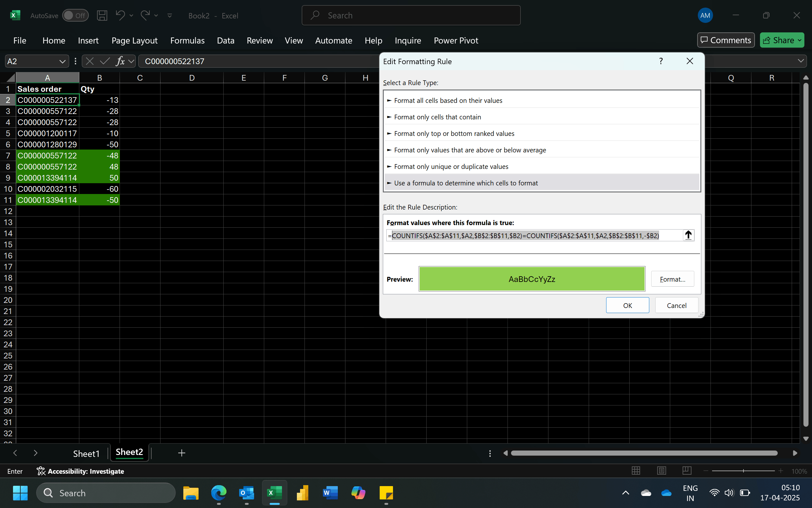The width and height of the screenshot is (812, 508).
Task: Open Customize Quick Access Toolbar arrow
Action: click(x=170, y=16)
